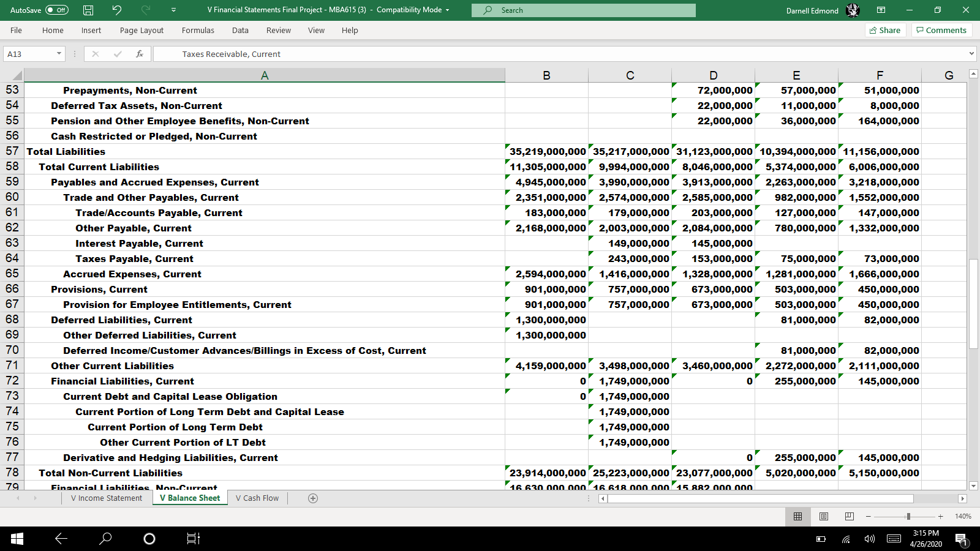This screenshot has width=980, height=551.
Task: Click the Share button
Action: (x=885, y=30)
